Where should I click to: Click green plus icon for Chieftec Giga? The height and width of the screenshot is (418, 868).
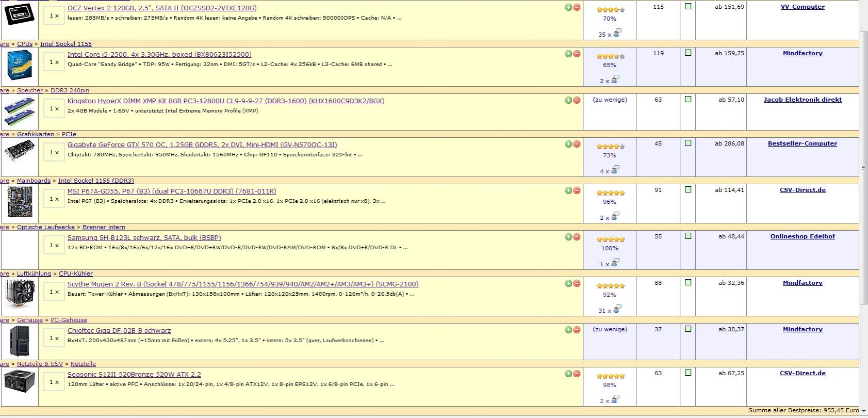click(x=568, y=330)
